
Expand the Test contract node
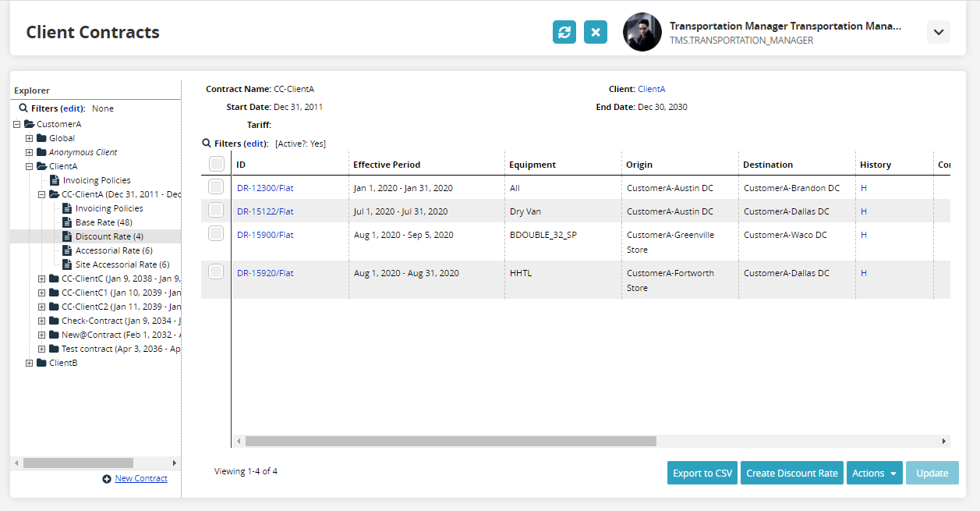pos(42,349)
